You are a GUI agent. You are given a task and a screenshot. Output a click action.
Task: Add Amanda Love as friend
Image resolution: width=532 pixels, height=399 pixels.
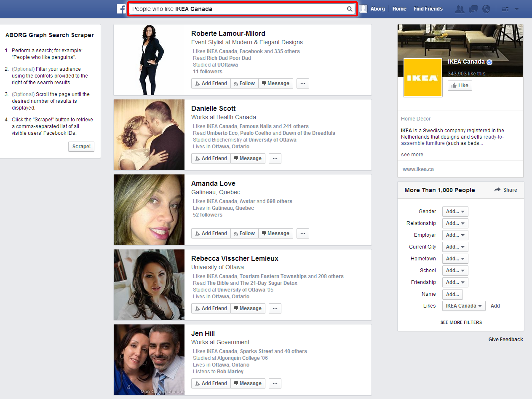[211, 233]
